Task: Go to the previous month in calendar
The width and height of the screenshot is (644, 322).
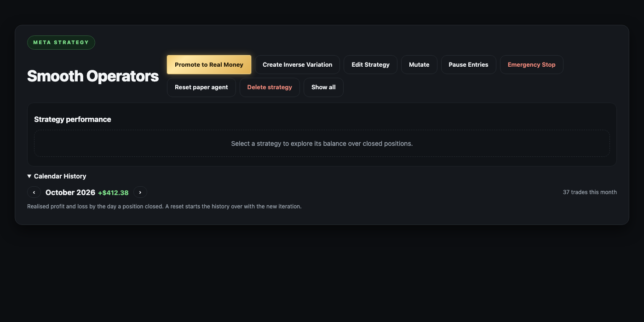Action: (x=34, y=192)
